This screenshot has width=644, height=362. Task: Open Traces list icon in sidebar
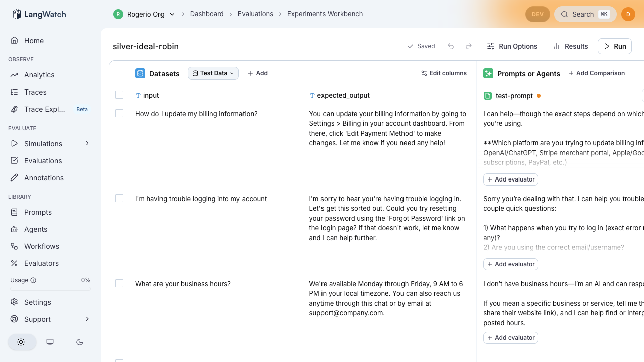(14, 92)
